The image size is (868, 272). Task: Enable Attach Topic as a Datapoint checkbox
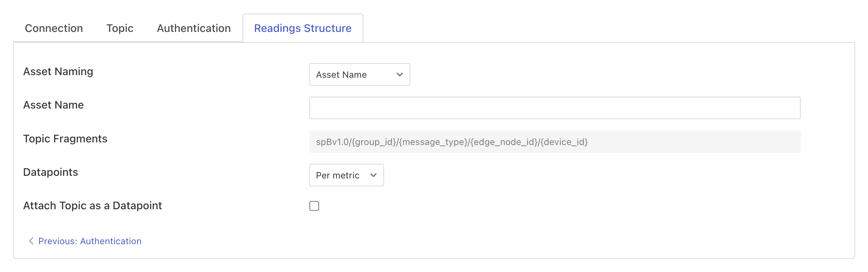coord(314,206)
